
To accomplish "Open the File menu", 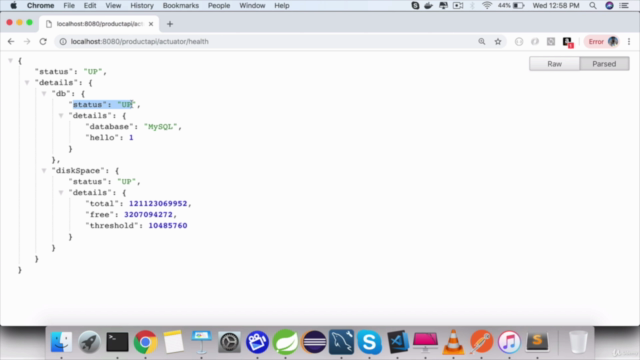I will [x=69, y=6].
